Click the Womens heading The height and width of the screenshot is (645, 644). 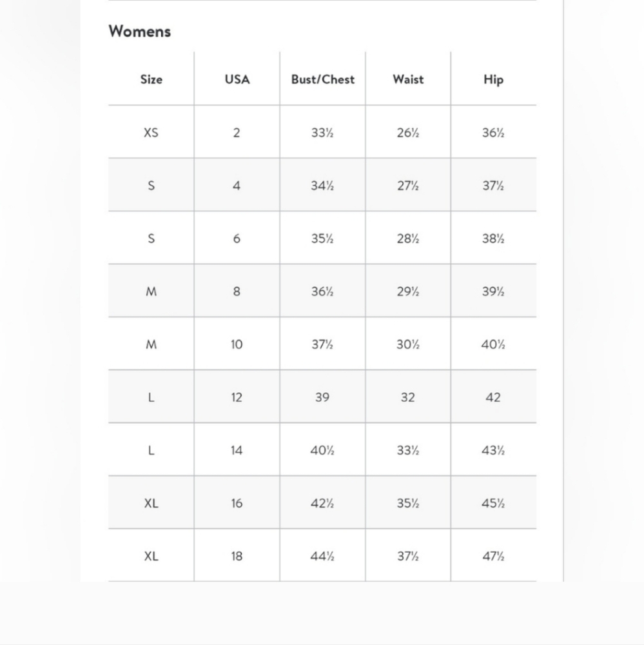(x=139, y=31)
